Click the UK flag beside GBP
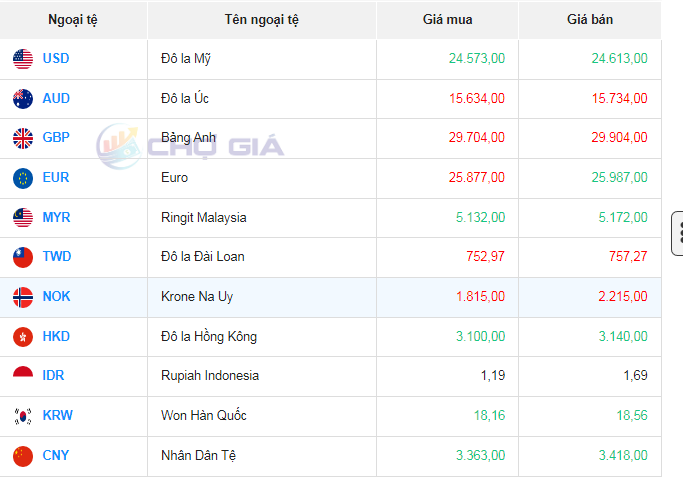 coord(23,138)
